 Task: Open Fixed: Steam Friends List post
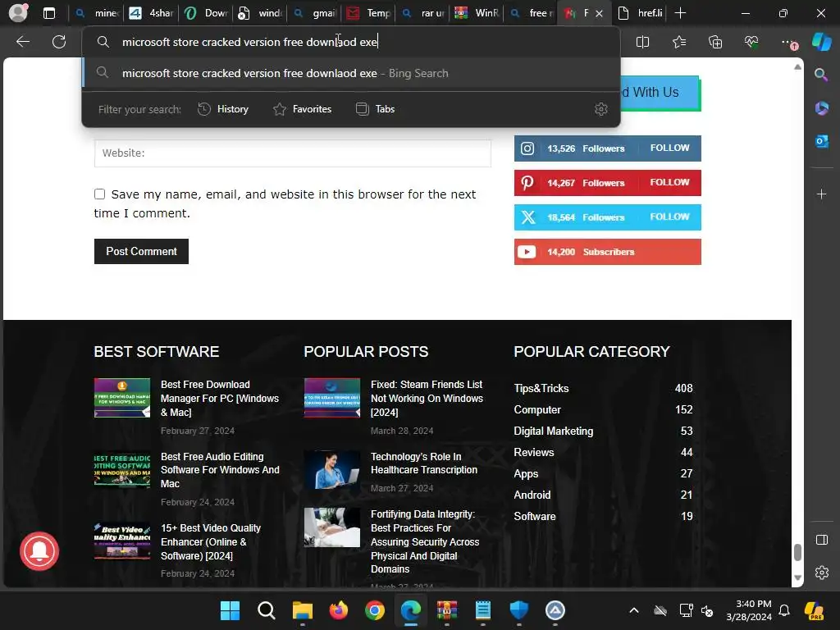pyautogui.click(x=427, y=399)
